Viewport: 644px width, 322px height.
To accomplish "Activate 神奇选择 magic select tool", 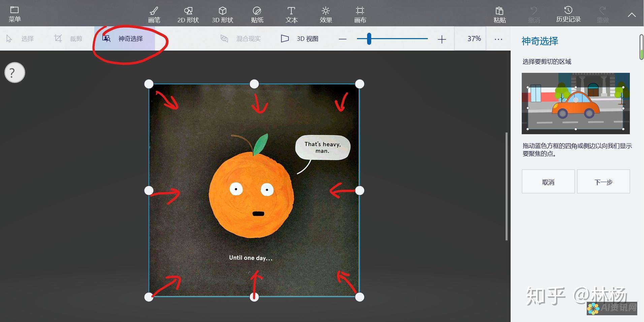I will (124, 38).
